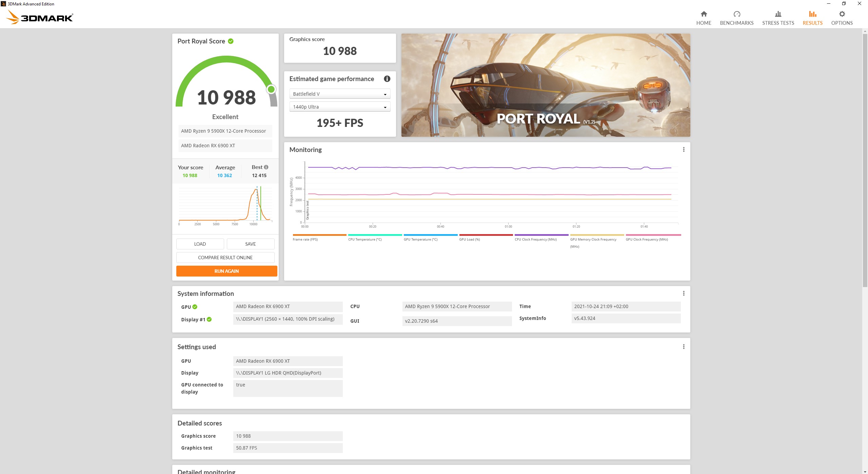Click the Graphics test 50.87 FPS value

click(288, 448)
